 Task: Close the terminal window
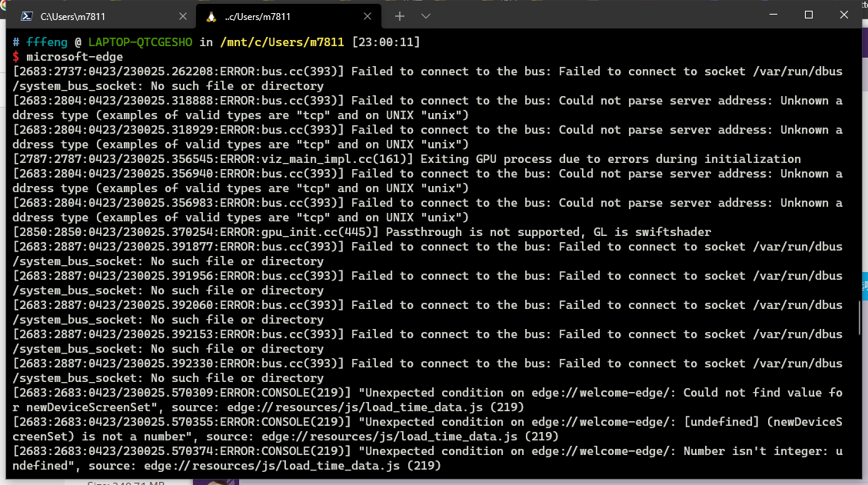844,15
